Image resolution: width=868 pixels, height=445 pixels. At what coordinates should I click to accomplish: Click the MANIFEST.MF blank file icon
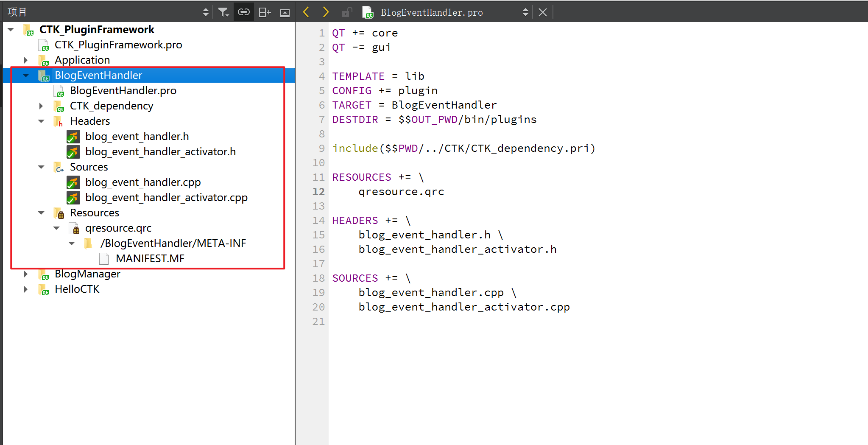104,259
